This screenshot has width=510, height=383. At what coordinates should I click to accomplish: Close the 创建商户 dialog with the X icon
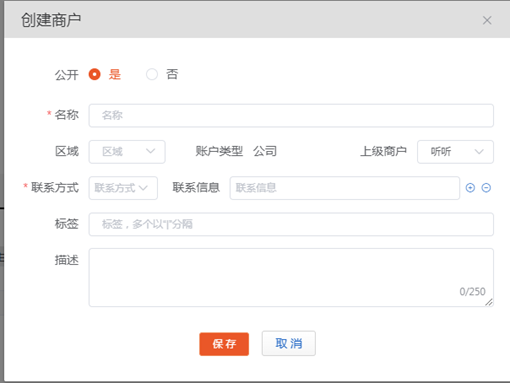click(487, 20)
